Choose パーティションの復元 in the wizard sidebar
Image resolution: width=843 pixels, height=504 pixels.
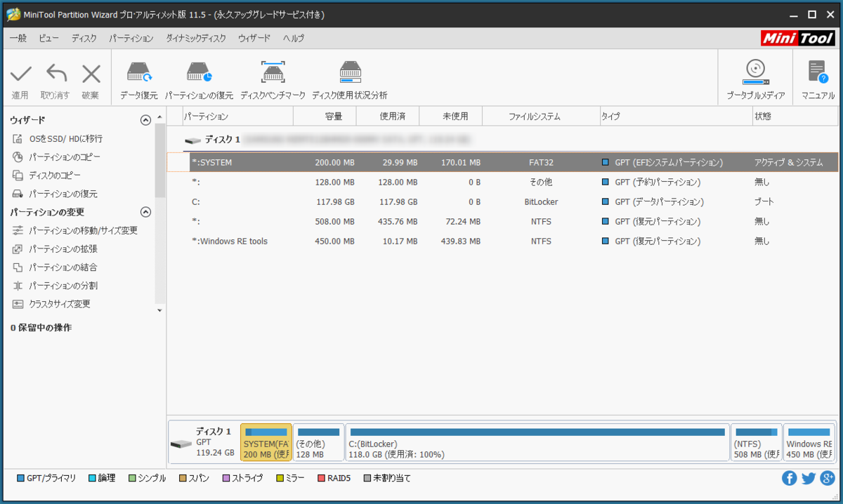63,194
